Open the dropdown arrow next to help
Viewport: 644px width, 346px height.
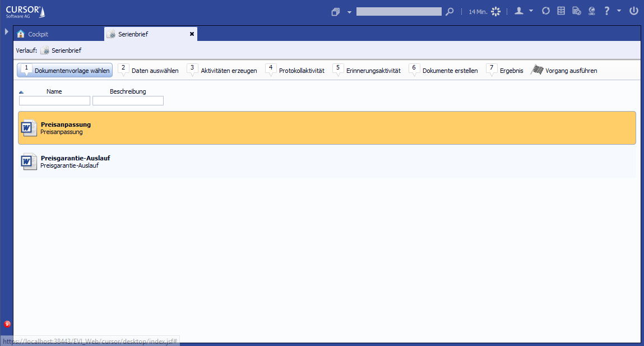[619, 11]
